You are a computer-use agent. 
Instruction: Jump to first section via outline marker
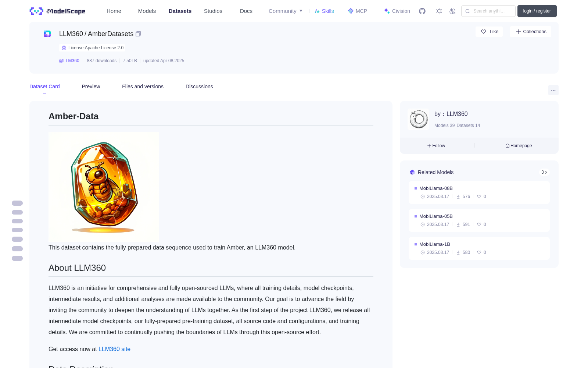click(x=17, y=203)
